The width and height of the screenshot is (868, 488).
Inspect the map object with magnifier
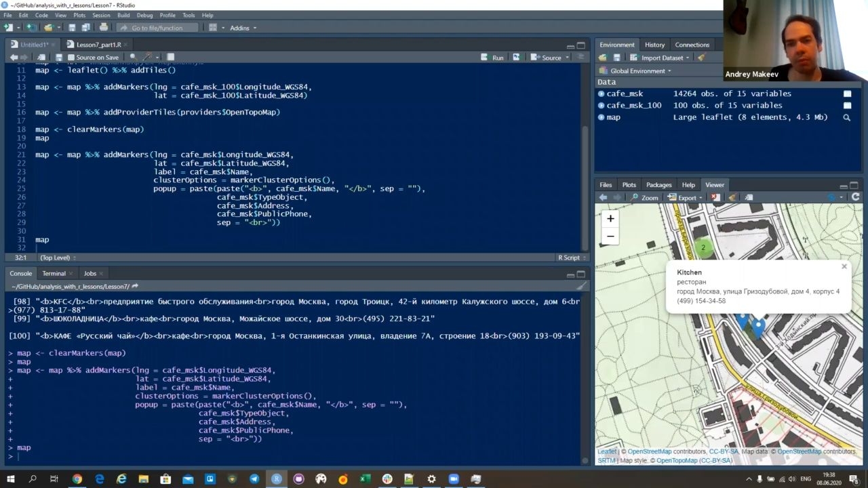846,117
